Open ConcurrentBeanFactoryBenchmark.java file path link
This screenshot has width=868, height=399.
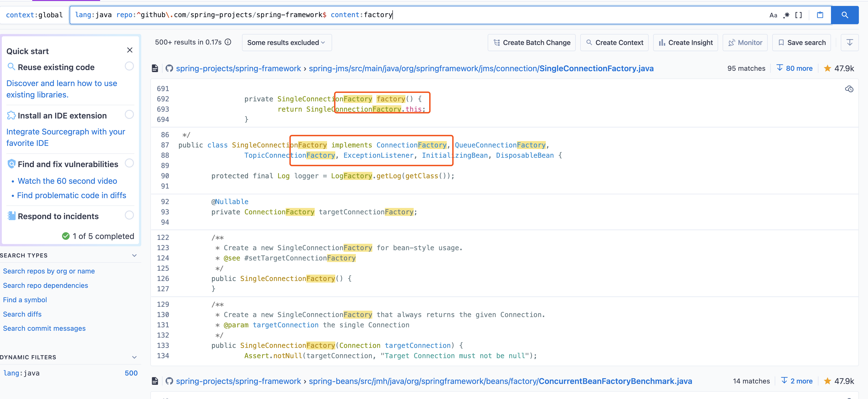point(500,381)
